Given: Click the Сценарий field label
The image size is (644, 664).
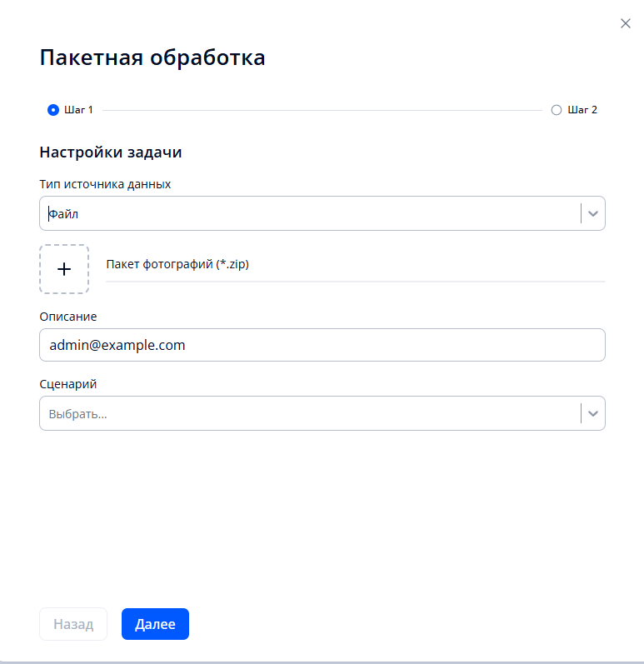Looking at the screenshot, I should (x=68, y=384).
